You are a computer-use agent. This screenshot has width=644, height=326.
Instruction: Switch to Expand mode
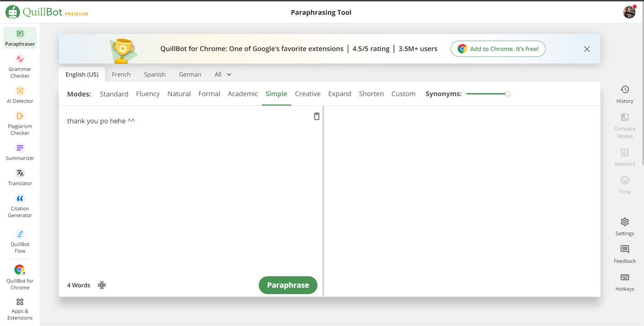340,93
